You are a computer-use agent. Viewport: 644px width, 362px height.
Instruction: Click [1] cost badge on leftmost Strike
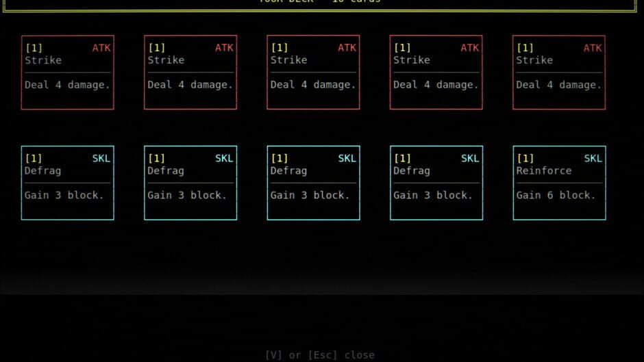coord(34,48)
